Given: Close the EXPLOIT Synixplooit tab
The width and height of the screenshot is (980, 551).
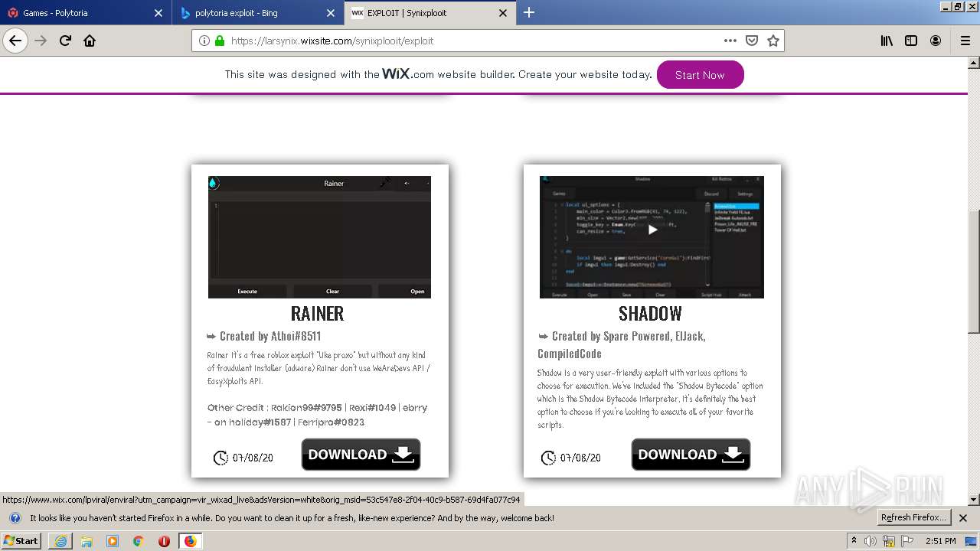Looking at the screenshot, I should [503, 13].
